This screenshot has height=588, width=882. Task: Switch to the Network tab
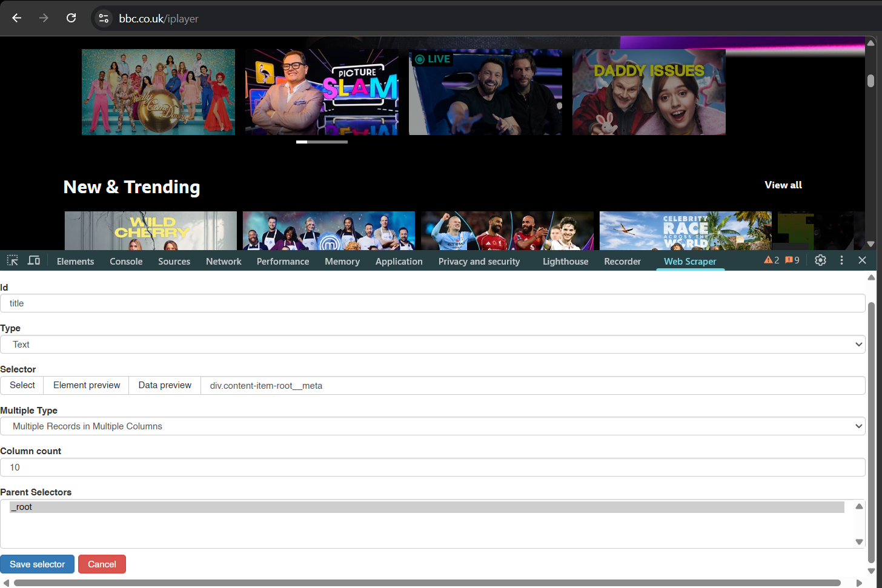pyautogui.click(x=224, y=262)
